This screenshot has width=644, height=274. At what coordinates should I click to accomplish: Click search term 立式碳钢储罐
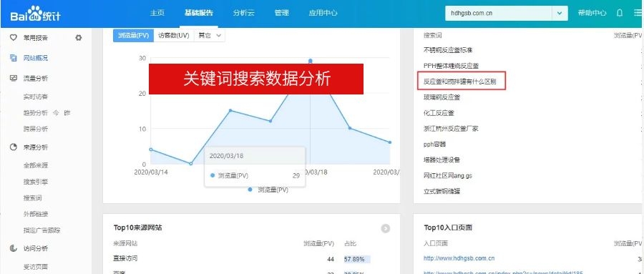442,191
